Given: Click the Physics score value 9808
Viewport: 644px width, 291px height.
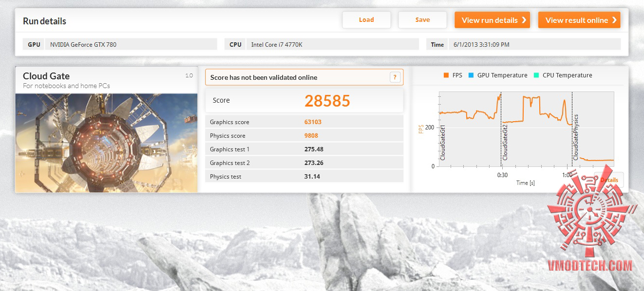Looking at the screenshot, I should pyautogui.click(x=311, y=136).
